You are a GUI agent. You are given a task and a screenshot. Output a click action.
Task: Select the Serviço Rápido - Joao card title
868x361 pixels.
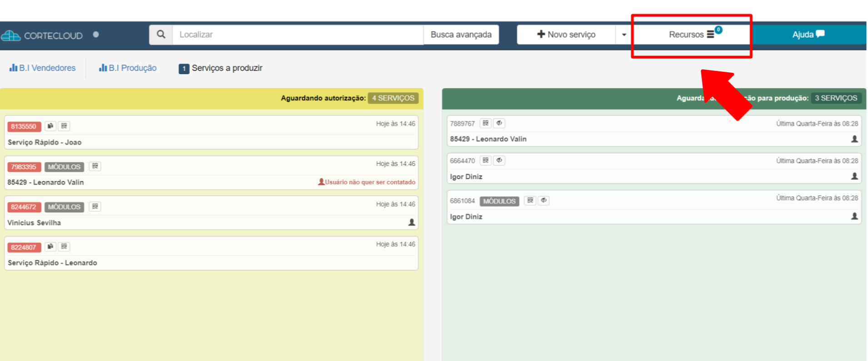[45, 142]
